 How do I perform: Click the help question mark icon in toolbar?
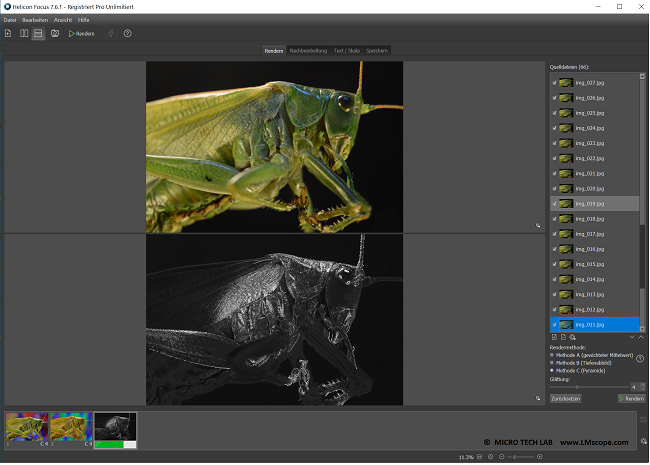(x=127, y=34)
